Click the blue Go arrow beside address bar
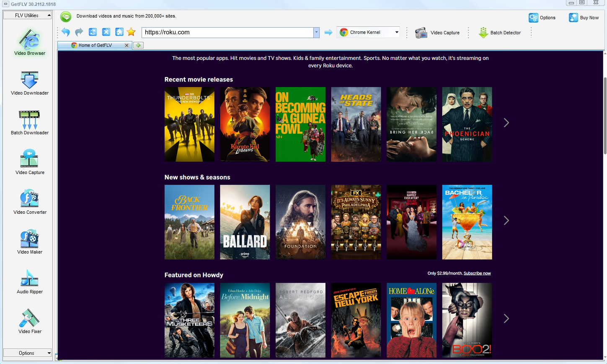This screenshot has height=364, width=607. tap(328, 32)
